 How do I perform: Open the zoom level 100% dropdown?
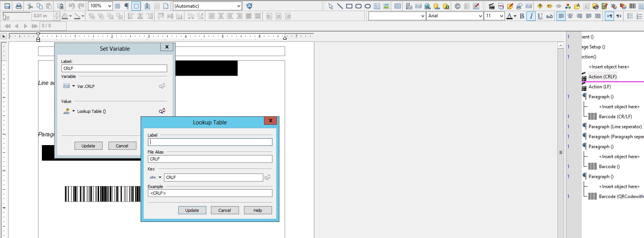(x=110, y=6)
